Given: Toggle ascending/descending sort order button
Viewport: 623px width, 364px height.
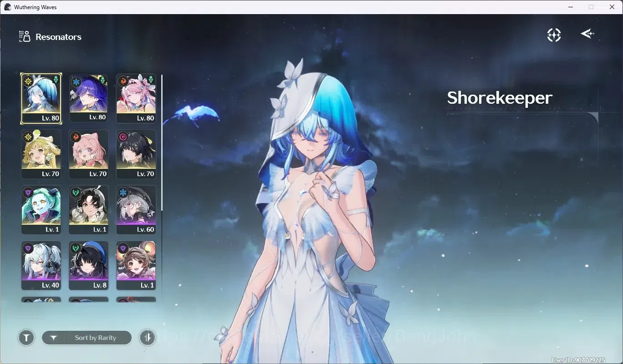Looking at the screenshot, I should [x=148, y=338].
